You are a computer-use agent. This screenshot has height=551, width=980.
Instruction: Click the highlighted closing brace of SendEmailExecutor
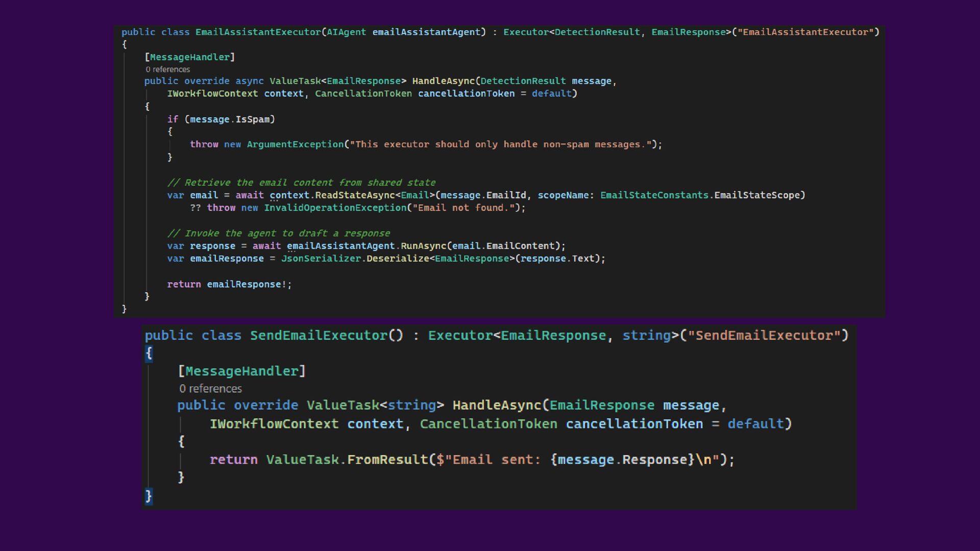[x=149, y=495]
